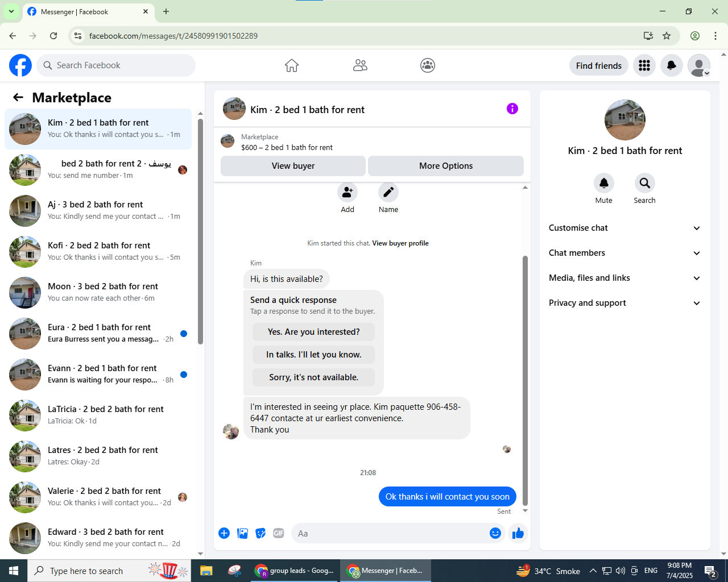This screenshot has height=582, width=728.
Task: Open the apps grid menu icon
Action: (644, 65)
